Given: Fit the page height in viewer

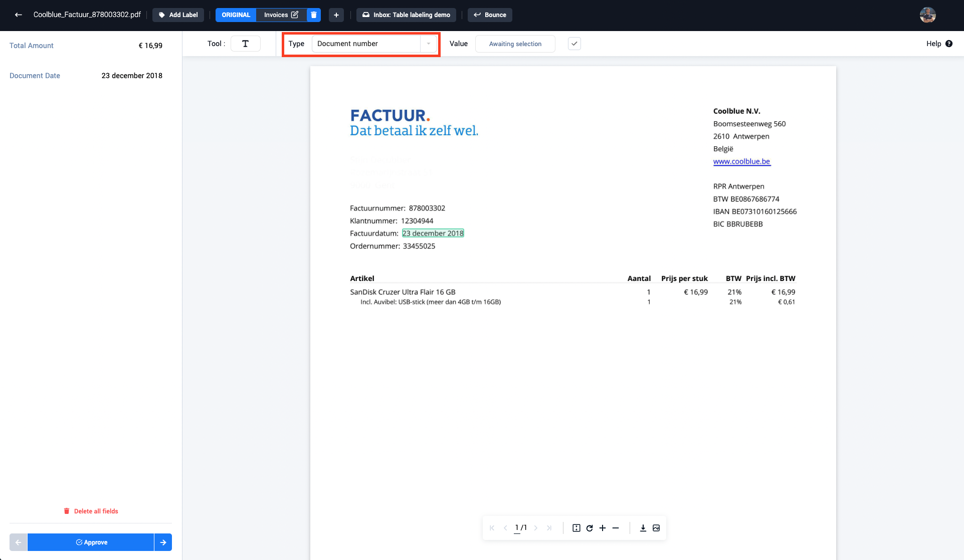Looking at the screenshot, I should 576,528.
